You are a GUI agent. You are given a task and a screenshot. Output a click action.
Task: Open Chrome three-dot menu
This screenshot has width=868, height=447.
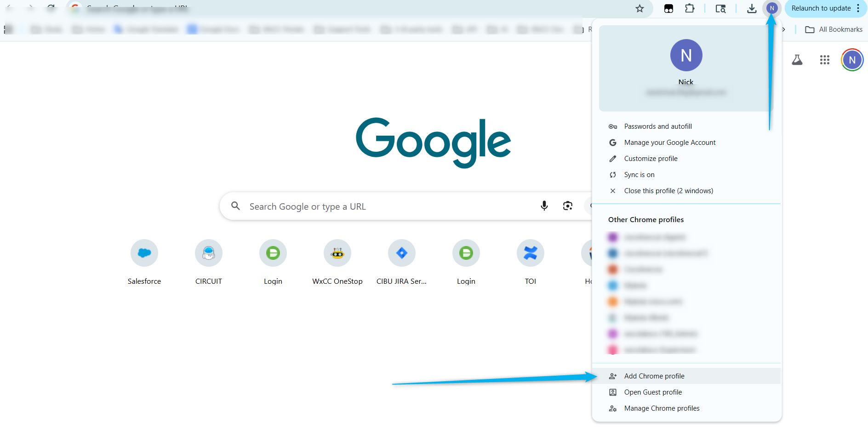pos(858,9)
